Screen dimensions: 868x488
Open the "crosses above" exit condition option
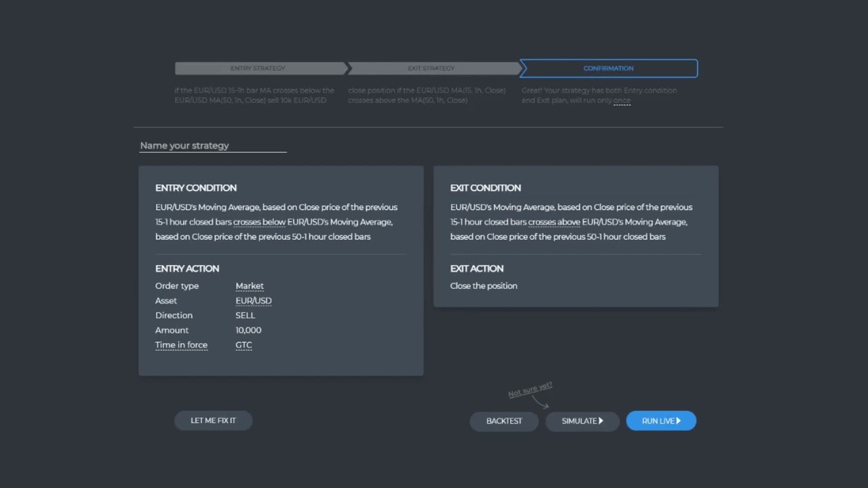[554, 222]
